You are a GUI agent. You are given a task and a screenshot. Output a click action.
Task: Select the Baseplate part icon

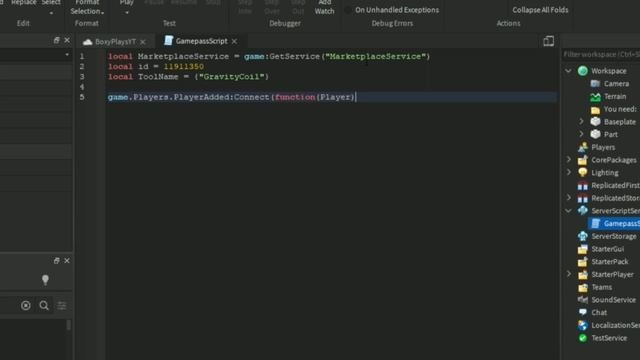[595, 122]
